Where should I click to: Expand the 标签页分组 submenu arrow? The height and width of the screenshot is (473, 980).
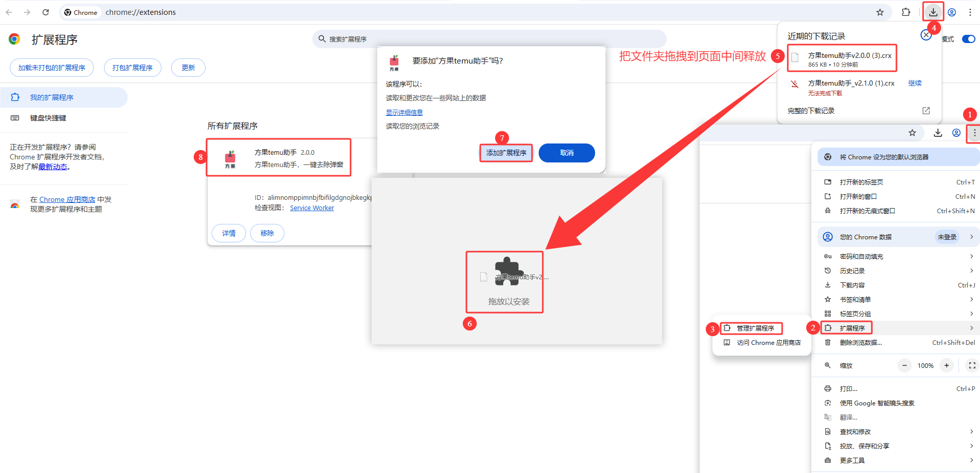(971, 314)
